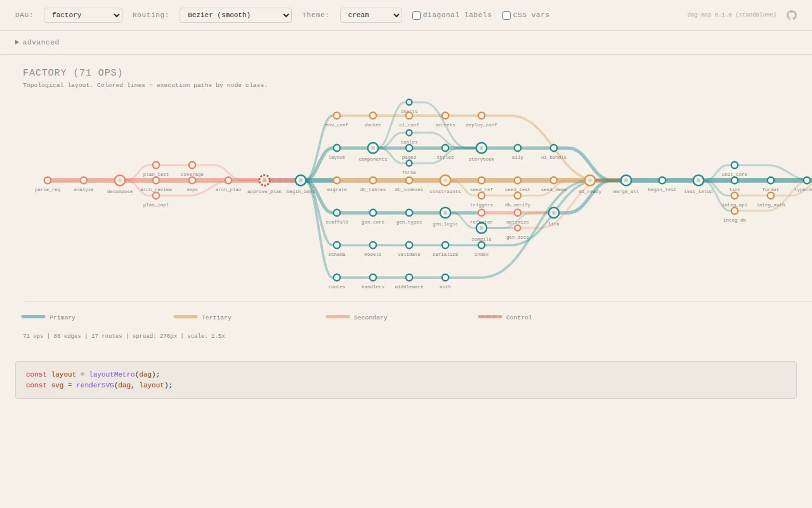812x508 pixels.
Task: Click the secrets node
Action: [x=445, y=116]
